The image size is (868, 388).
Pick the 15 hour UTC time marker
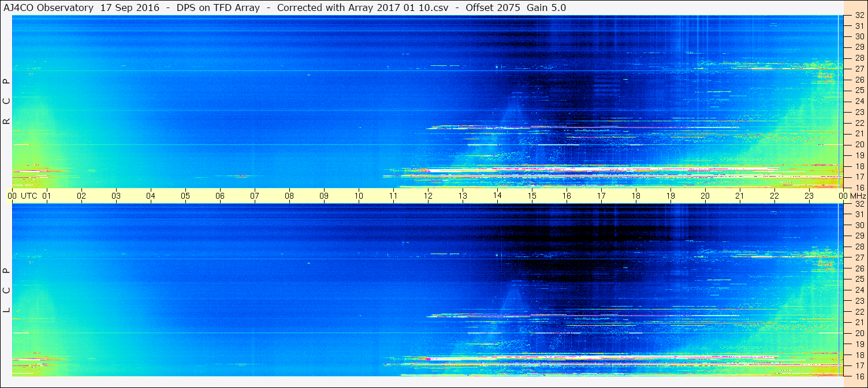(532, 196)
